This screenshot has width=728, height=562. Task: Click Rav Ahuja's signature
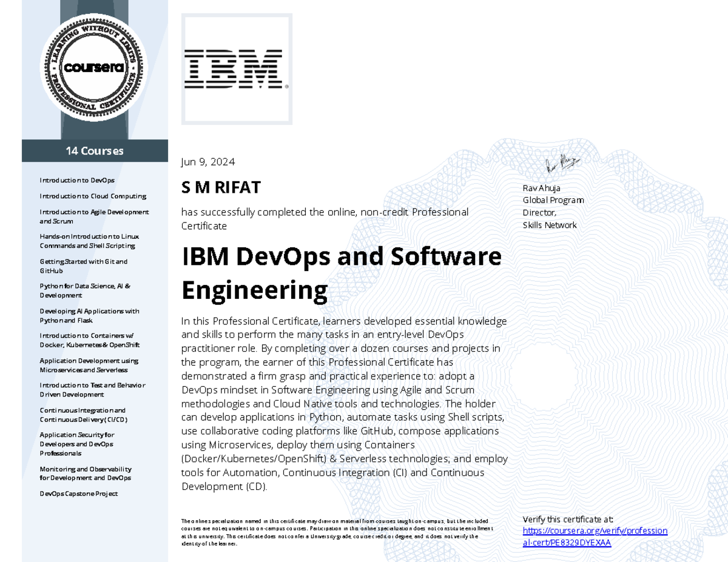(x=562, y=164)
